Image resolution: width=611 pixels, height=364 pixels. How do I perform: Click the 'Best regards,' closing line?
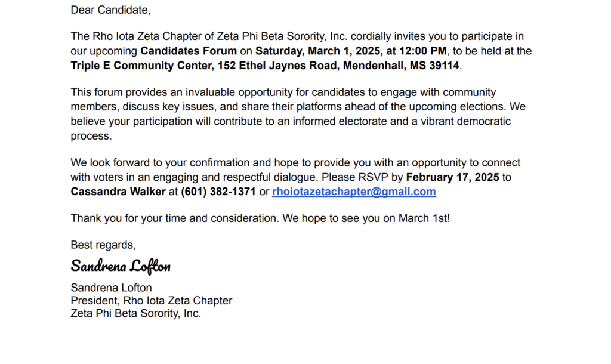click(103, 245)
